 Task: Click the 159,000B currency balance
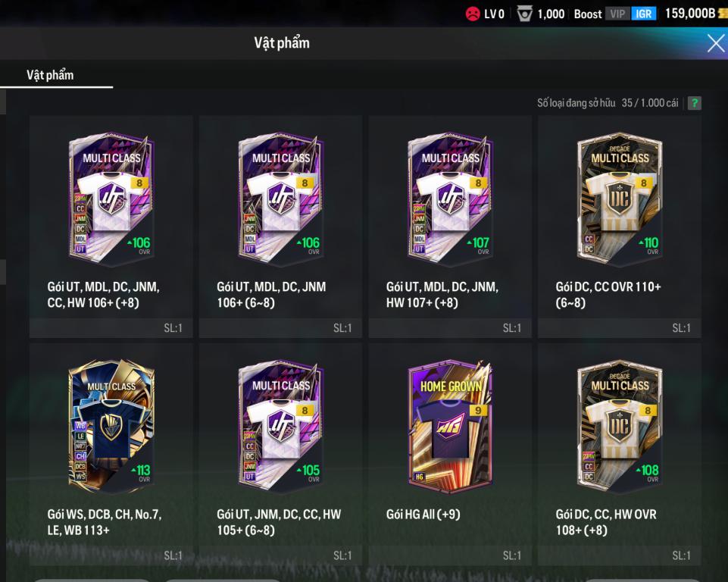tap(690, 14)
